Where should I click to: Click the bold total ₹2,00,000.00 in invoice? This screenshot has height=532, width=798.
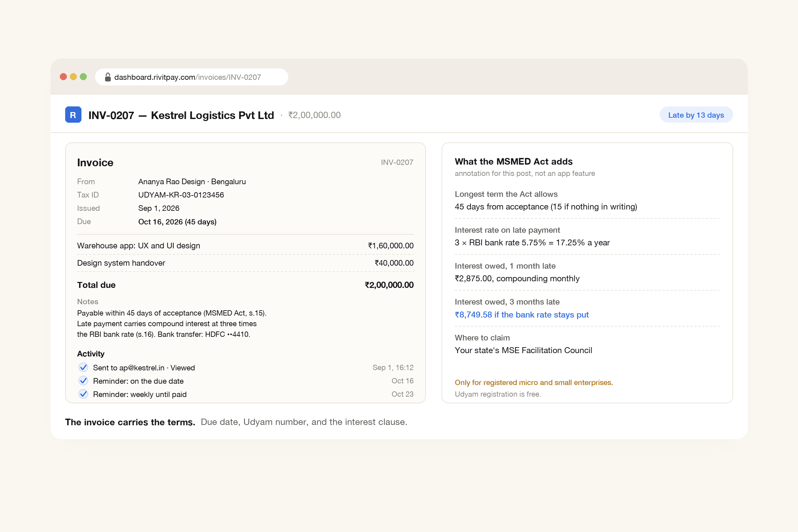pyautogui.click(x=389, y=285)
